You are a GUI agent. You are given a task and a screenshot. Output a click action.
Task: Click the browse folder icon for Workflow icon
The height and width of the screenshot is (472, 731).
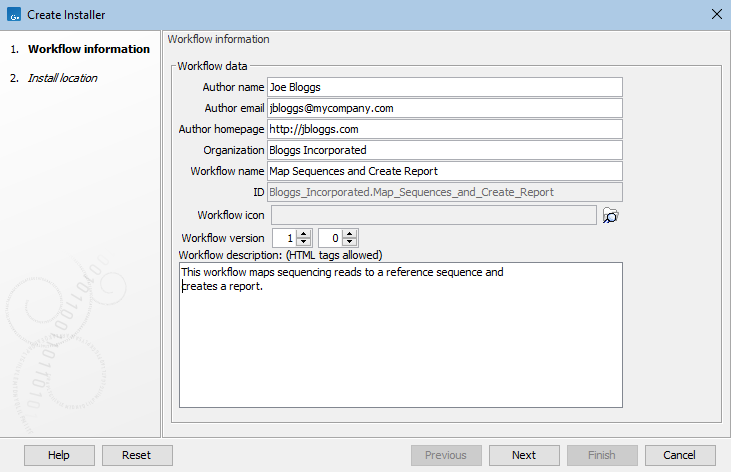[611, 215]
